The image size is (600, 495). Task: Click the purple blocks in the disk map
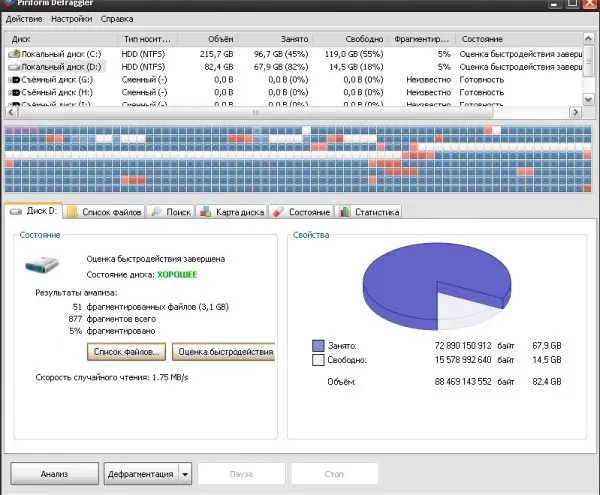point(21,130)
